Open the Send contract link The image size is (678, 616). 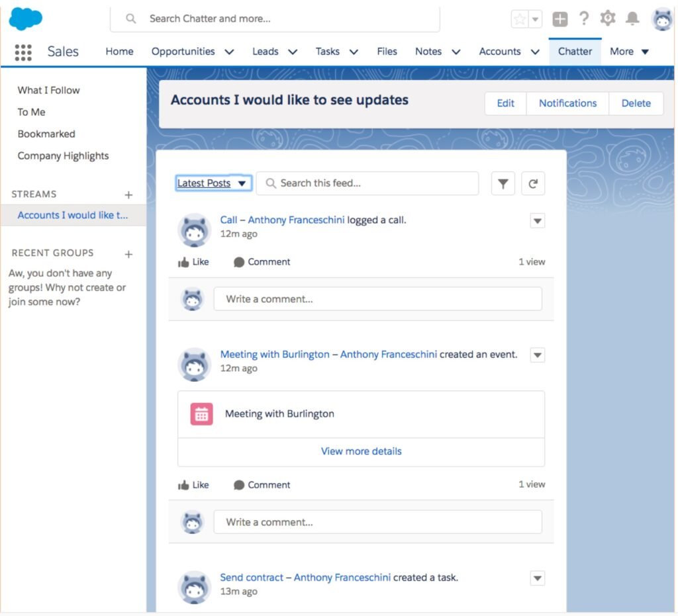[x=251, y=578]
